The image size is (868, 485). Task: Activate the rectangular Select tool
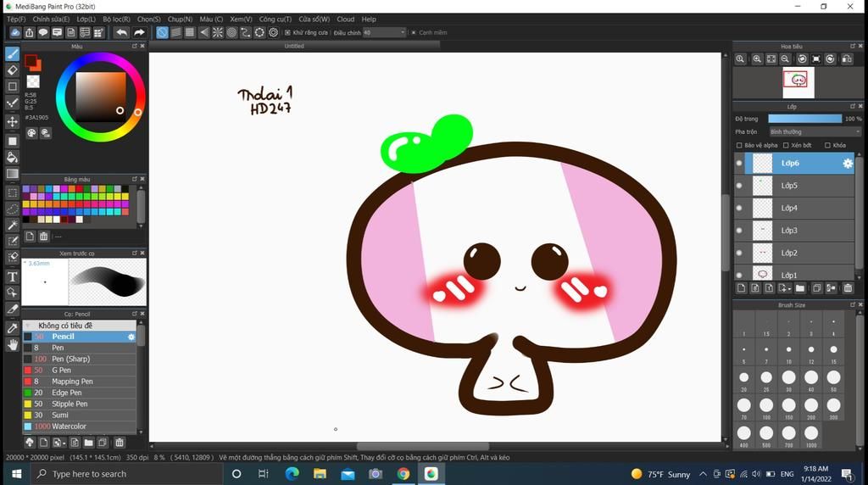coord(12,192)
